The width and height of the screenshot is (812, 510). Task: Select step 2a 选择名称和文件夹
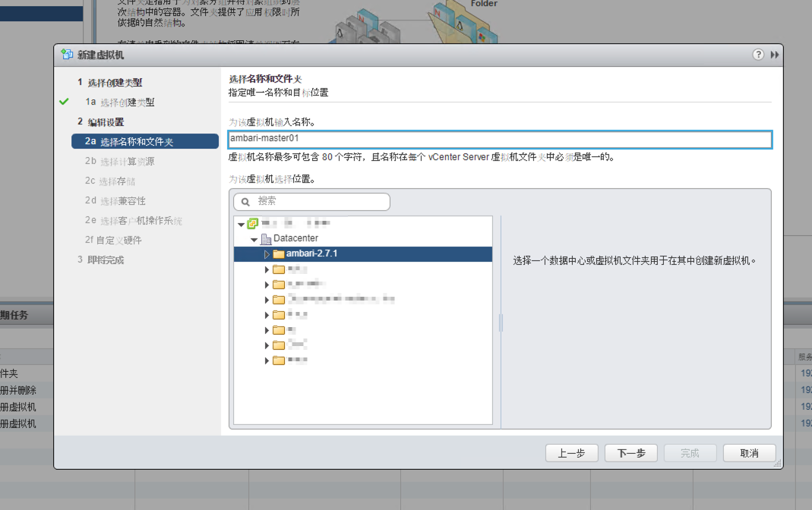click(137, 142)
